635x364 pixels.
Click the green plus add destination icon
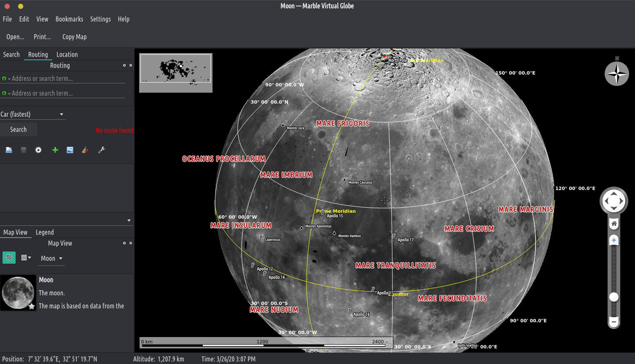coord(55,150)
